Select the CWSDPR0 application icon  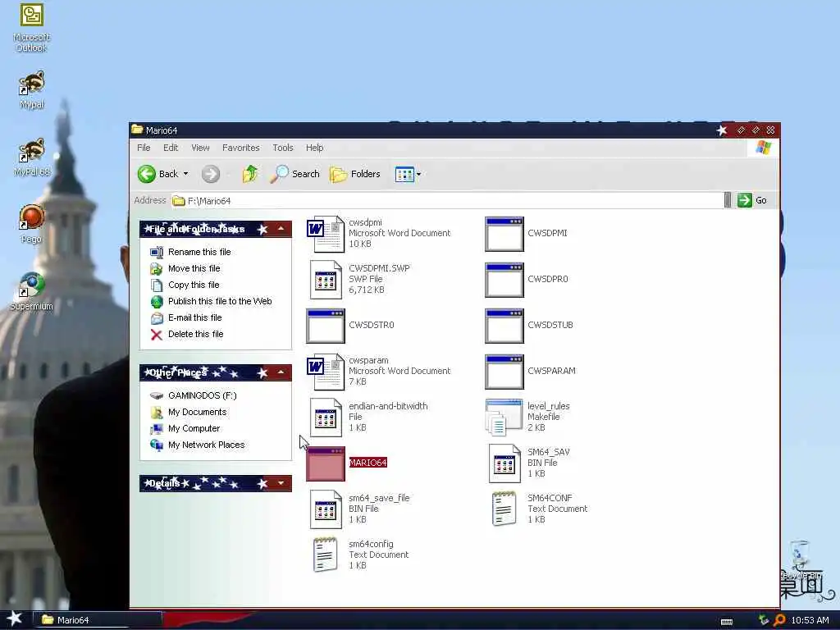pos(504,280)
